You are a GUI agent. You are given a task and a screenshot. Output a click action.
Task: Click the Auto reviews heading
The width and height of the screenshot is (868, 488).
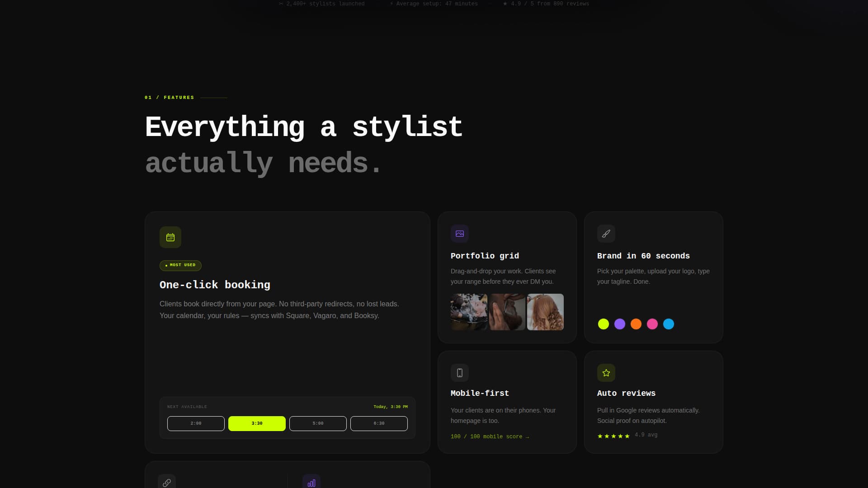[x=626, y=393]
